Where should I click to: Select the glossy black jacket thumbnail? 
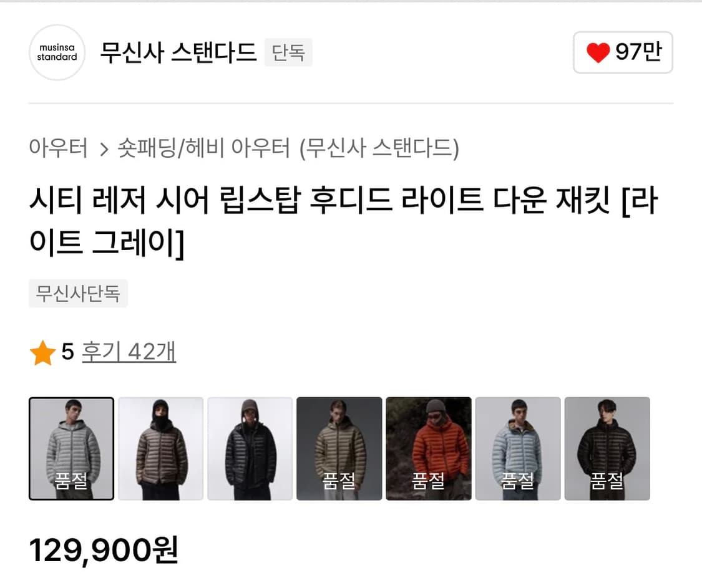click(607, 448)
